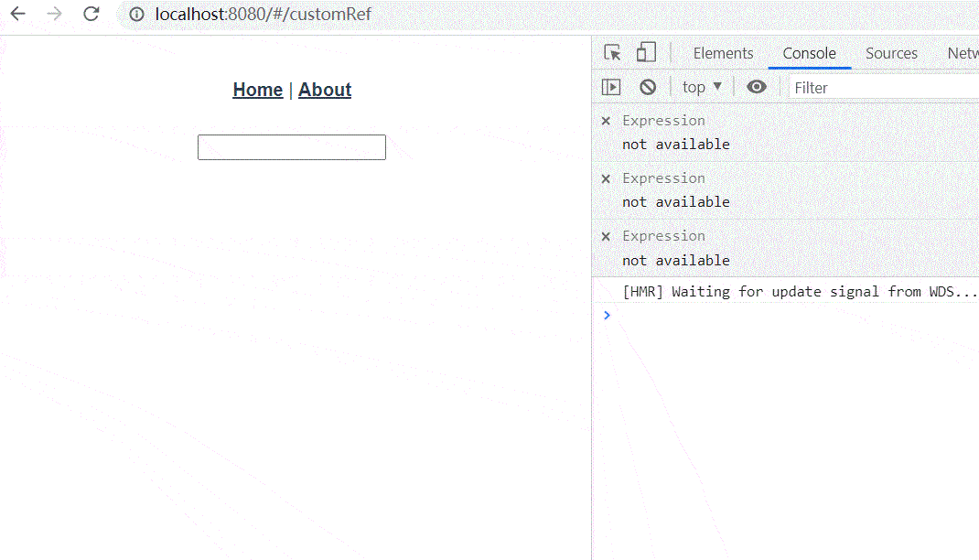Switch to the Console tab
Screen dimensions: 979x560
click(809, 54)
